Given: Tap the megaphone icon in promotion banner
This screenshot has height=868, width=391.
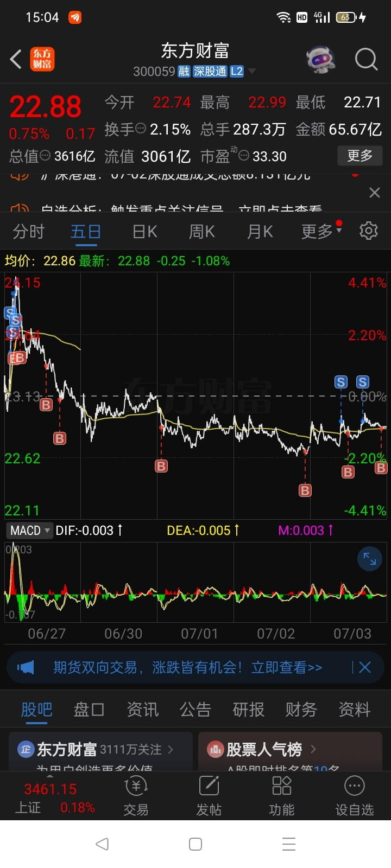Looking at the screenshot, I should click(26, 667).
